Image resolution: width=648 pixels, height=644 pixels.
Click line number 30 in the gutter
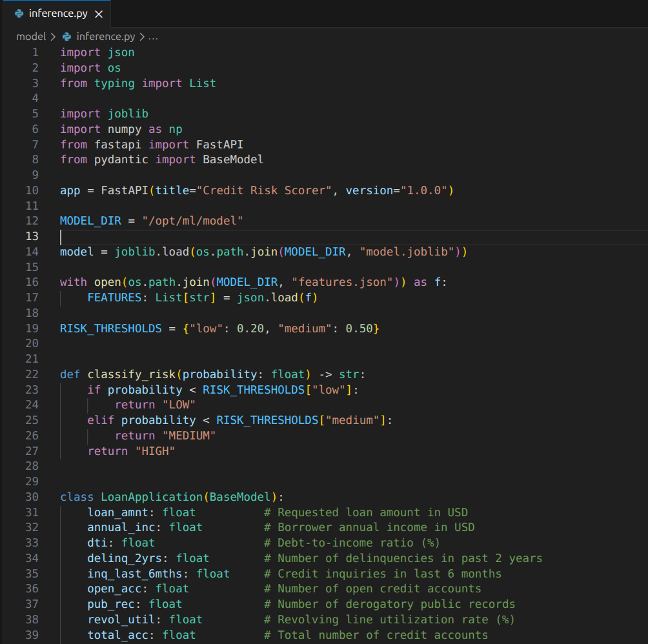32,497
